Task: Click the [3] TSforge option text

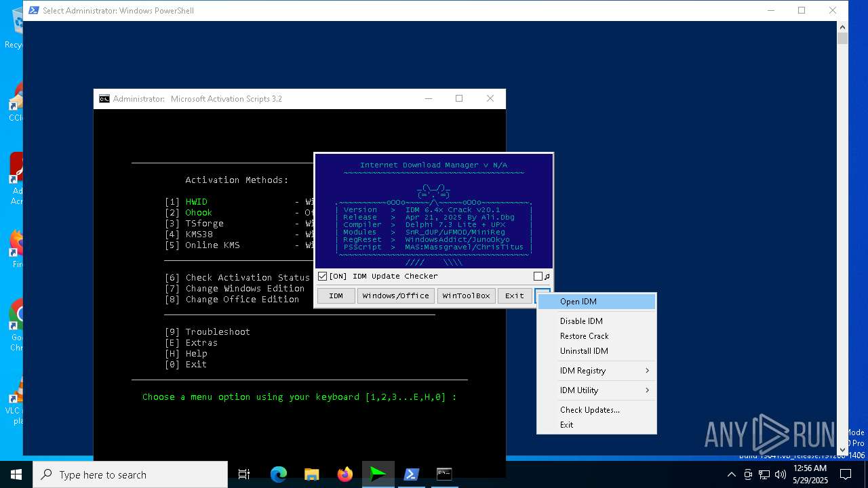Action: tap(194, 224)
